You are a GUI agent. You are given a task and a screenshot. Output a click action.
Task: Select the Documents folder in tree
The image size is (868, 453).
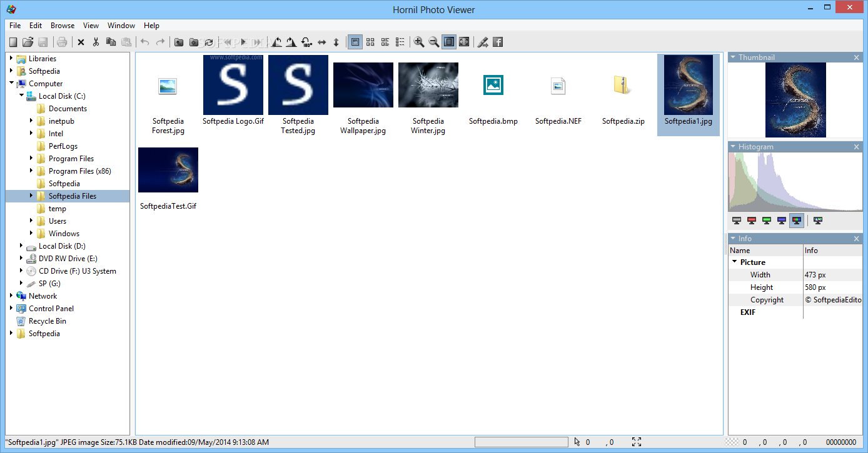click(68, 109)
